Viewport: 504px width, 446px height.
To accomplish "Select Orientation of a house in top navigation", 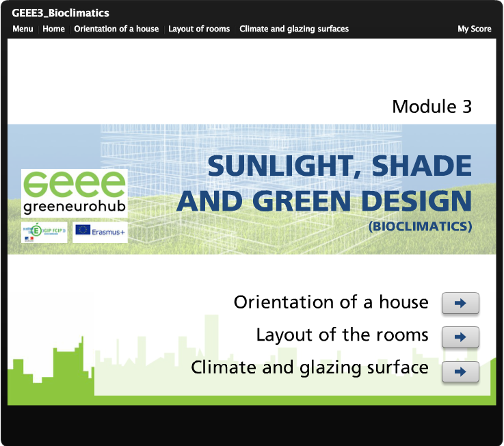I will (116, 29).
